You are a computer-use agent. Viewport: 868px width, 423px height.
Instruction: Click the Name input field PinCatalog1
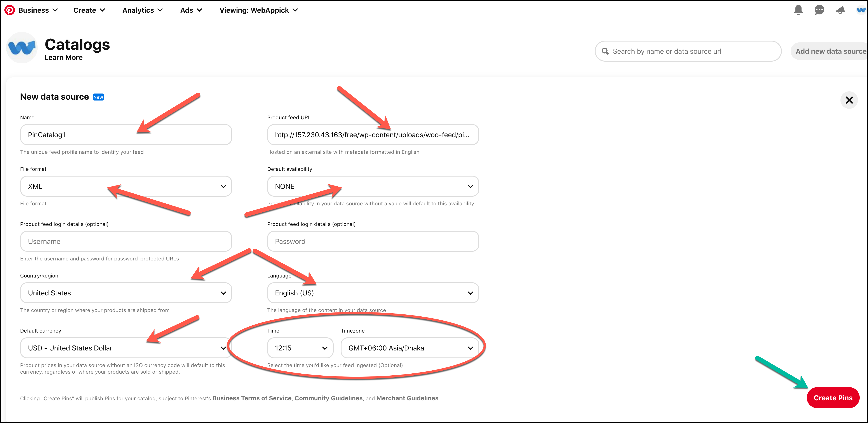126,134
